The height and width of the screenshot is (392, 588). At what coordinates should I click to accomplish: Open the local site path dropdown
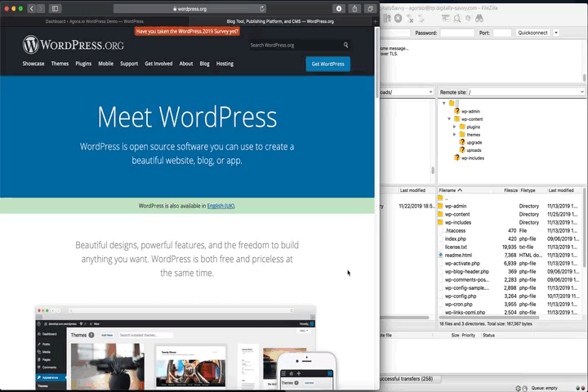pos(430,92)
